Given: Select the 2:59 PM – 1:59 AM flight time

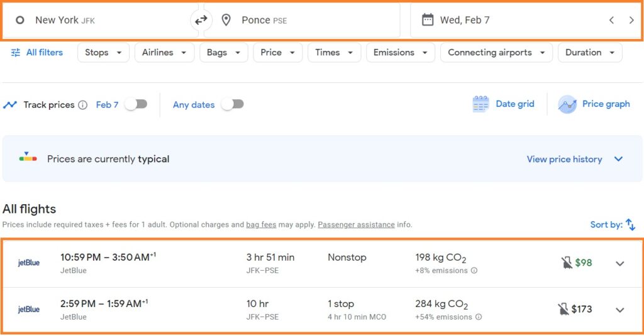Looking at the screenshot, I should (x=104, y=303).
